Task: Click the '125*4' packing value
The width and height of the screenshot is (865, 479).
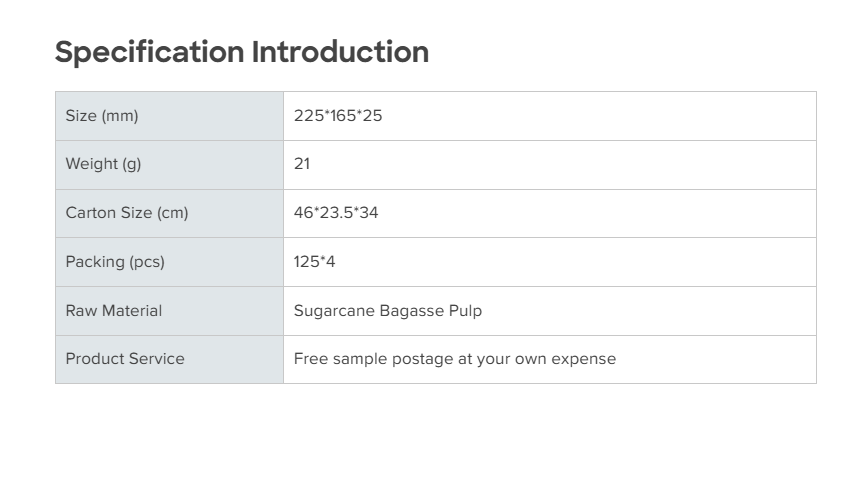Action: click(x=315, y=262)
